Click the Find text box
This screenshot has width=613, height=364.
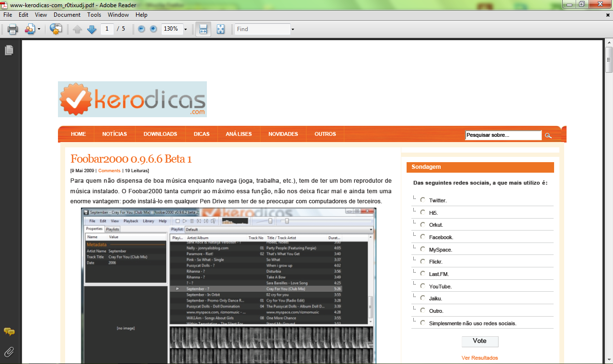pyautogui.click(x=262, y=29)
